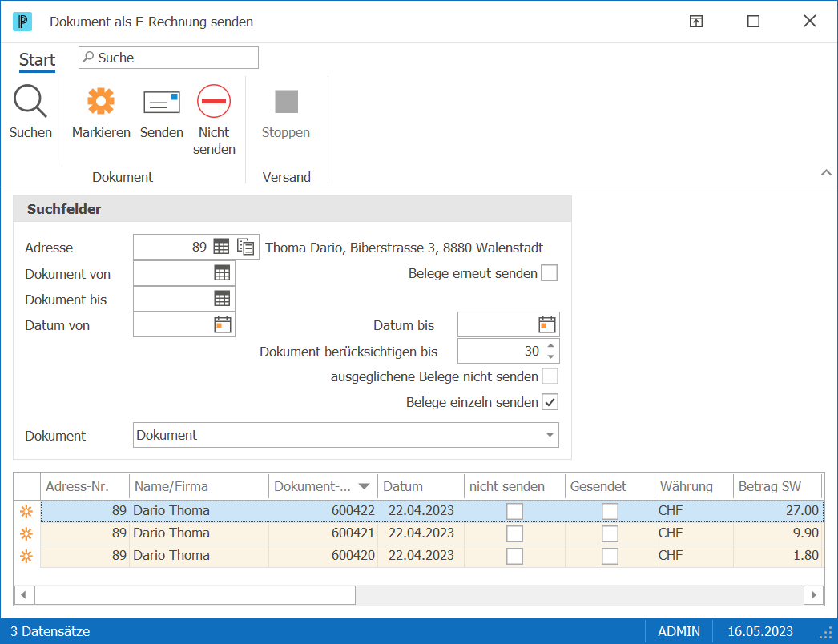This screenshot has width=838, height=644.
Task: Tick nicht senden for document 600421
Action: (514, 533)
